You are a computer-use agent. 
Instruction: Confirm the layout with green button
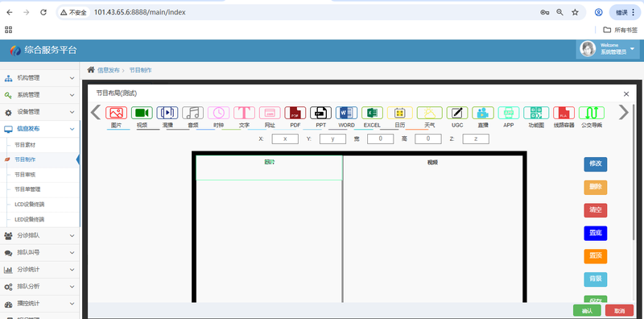(587, 311)
